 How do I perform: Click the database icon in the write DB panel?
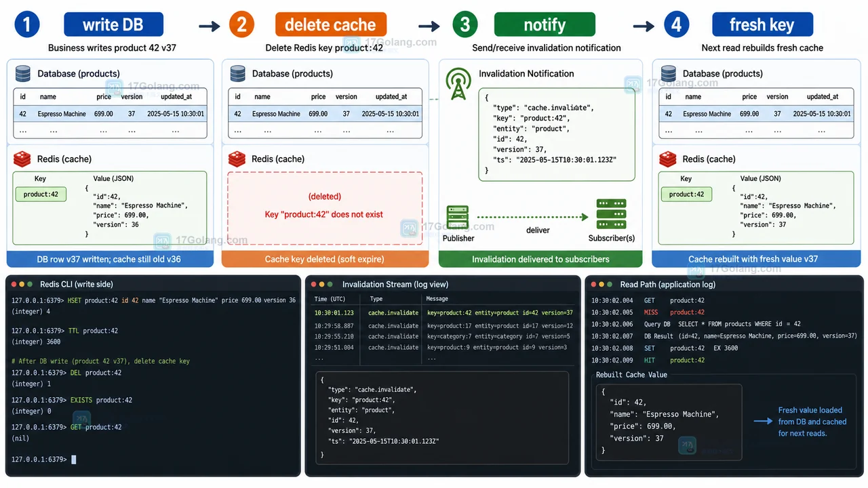click(x=23, y=73)
